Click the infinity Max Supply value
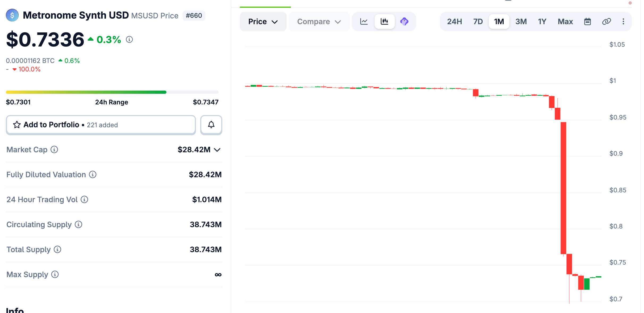 (x=218, y=275)
